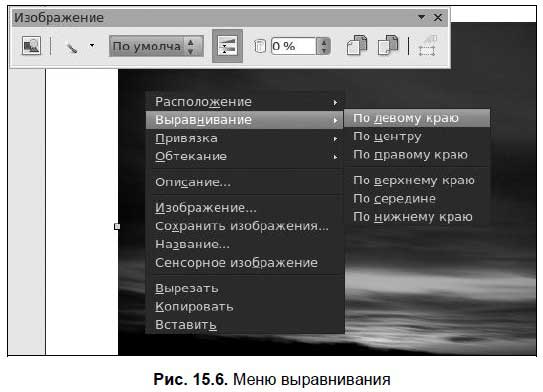The image size is (543, 392).
Task: Choose Вырезать in the context menu
Action: click(244, 288)
